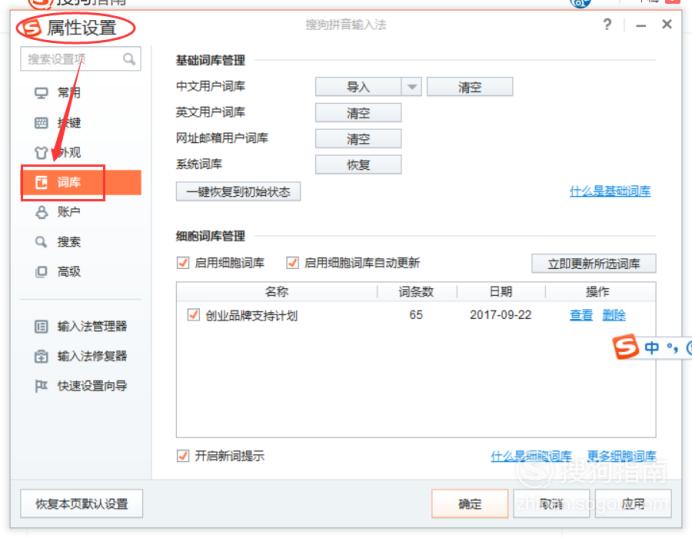Click the flag icon of 快速设置向导
Image resolution: width=692 pixels, height=538 pixels.
(41, 386)
